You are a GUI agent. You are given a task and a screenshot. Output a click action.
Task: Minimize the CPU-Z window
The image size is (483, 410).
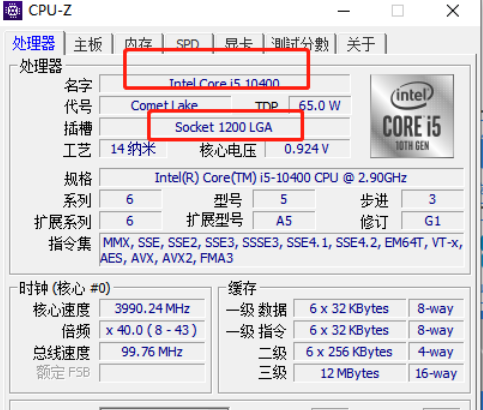tap(343, 11)
